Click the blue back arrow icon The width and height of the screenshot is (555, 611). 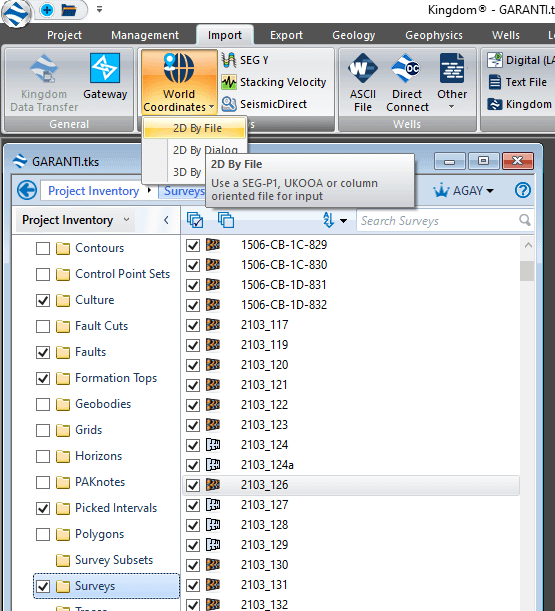(x=27, y=191)
